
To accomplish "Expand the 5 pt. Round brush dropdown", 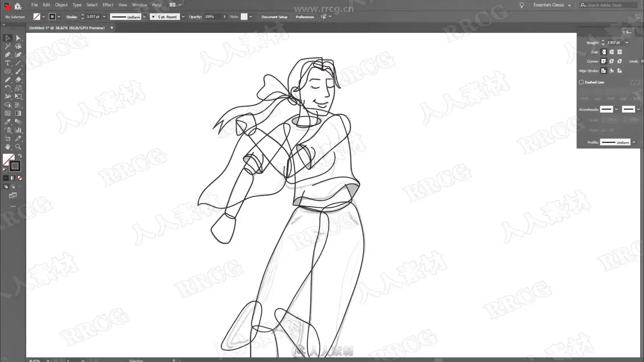I will tap(183, 17).
